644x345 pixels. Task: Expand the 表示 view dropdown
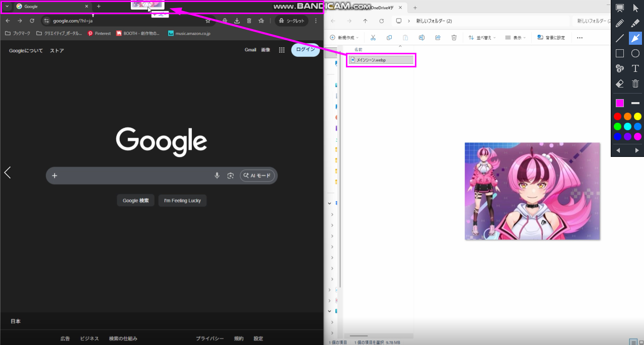click(515, 38)
